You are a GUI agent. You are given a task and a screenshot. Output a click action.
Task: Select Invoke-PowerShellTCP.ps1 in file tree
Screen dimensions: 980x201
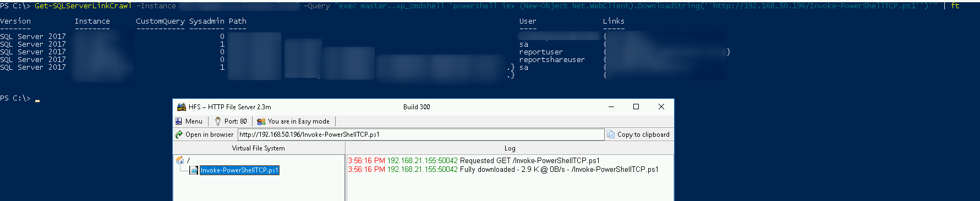tap(239, 170)
